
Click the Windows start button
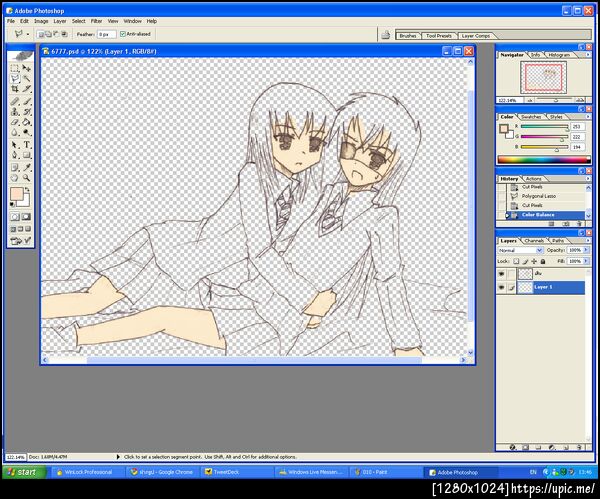[x=23, y=472]
